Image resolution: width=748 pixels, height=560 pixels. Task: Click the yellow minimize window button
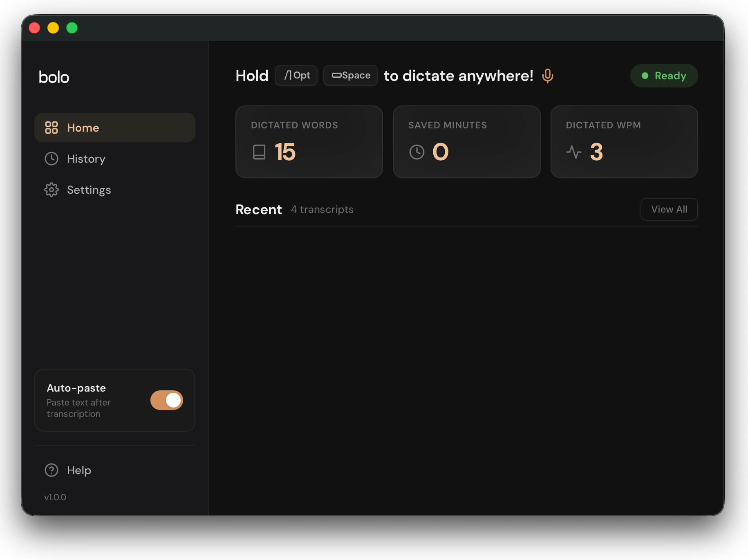coord(53,28)
